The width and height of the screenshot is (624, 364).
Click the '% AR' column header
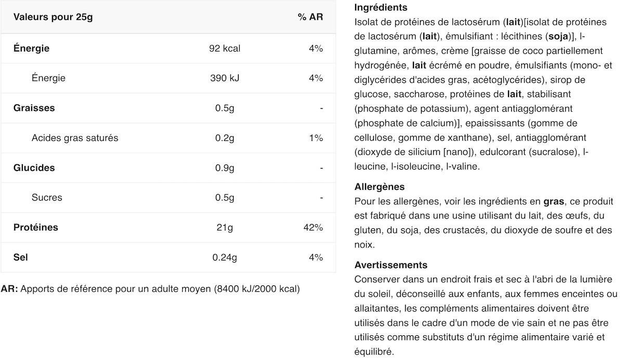coord(310,17)
